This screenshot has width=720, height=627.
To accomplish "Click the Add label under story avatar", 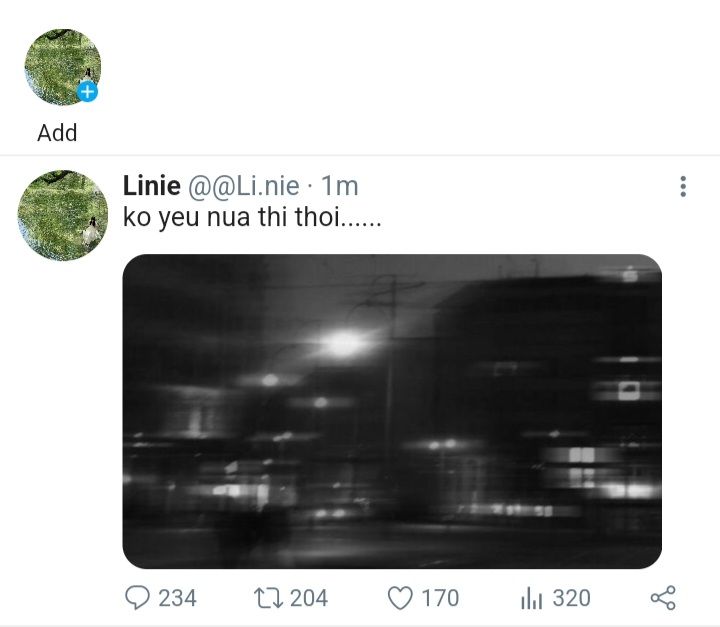I will [x=57, y=133].
